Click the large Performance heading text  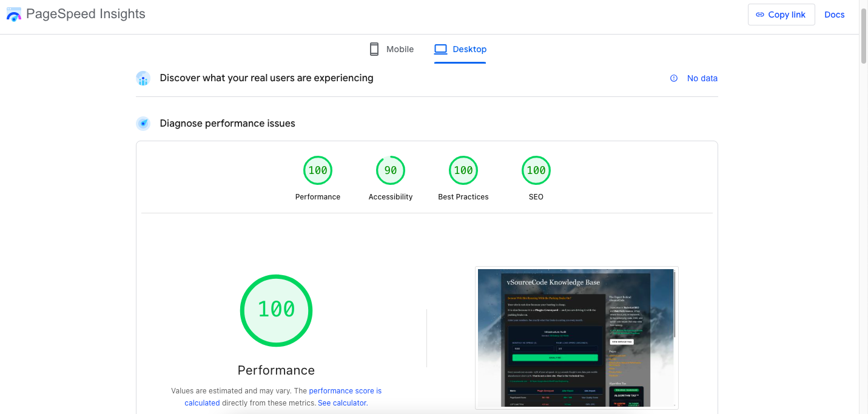276,370
